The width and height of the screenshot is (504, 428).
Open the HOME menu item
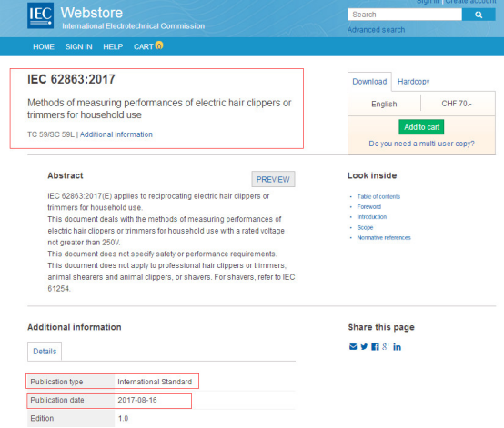44,47
